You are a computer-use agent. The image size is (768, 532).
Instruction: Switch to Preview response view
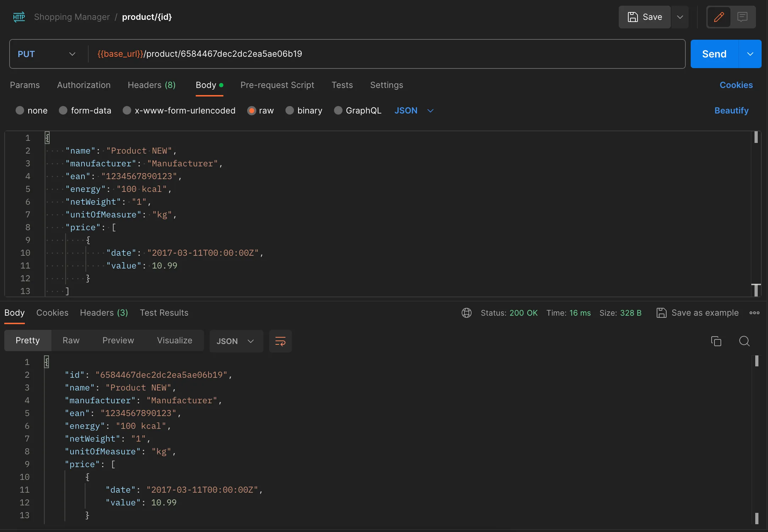pyautogui.click(x=118, y=340)
